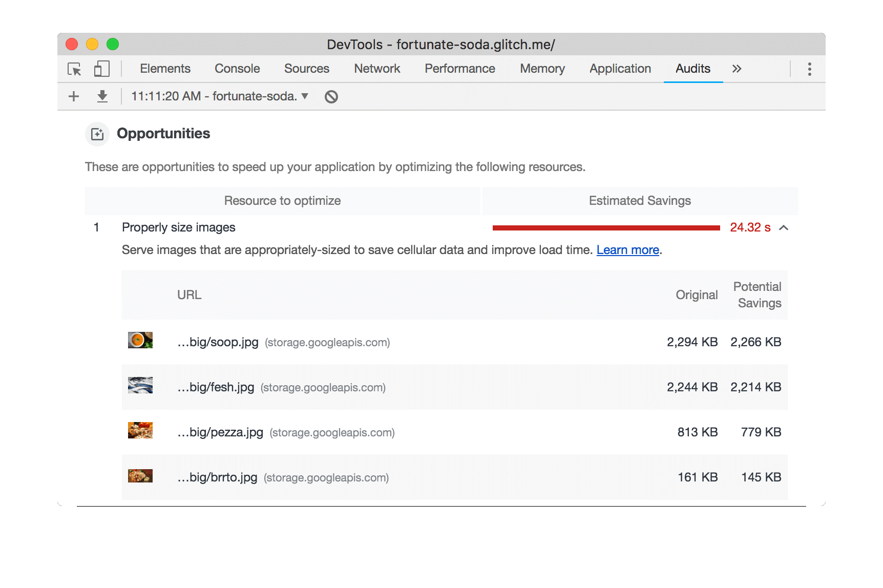Viewport: 883px width, 588px height.
Task: Switch to the Memory panel
Action: [542, 68]
